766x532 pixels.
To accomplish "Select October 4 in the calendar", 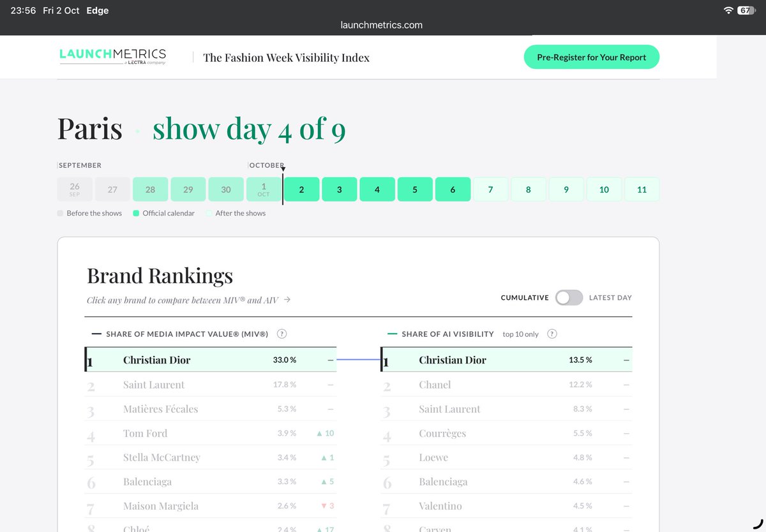I will click(x=377, y=189).
